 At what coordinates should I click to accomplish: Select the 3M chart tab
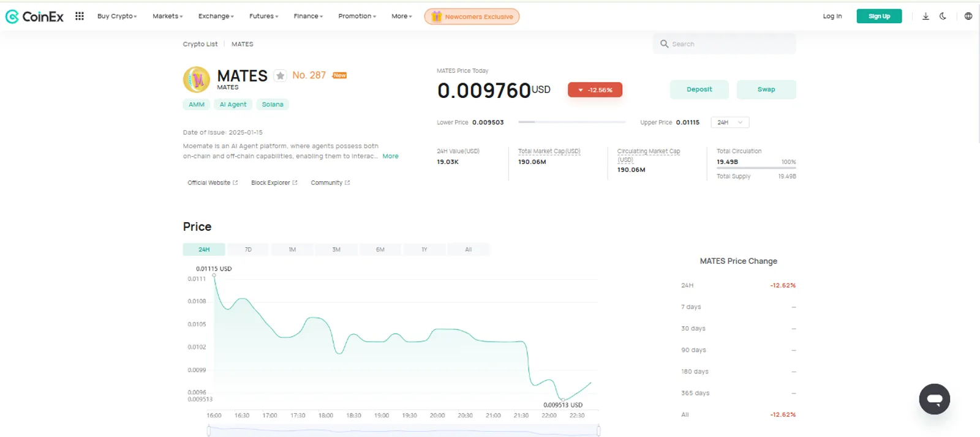point(336,250)
